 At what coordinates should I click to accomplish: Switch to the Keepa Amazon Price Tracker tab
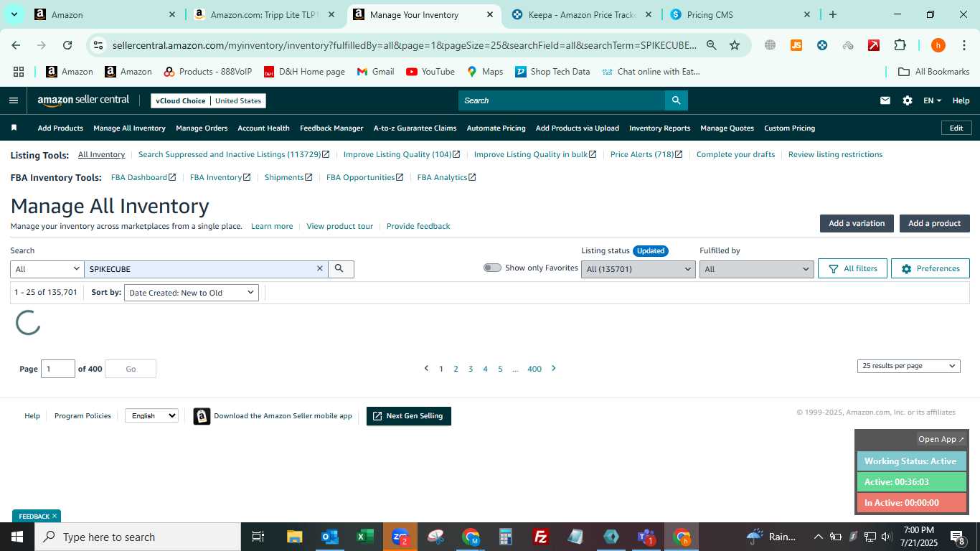583,14
